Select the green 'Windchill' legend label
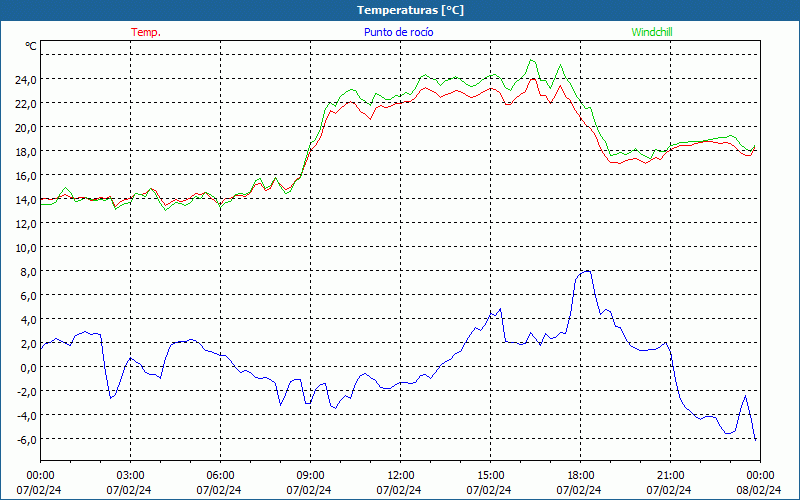This screenshot has width=800, height=500. click(x=652, y=32)
